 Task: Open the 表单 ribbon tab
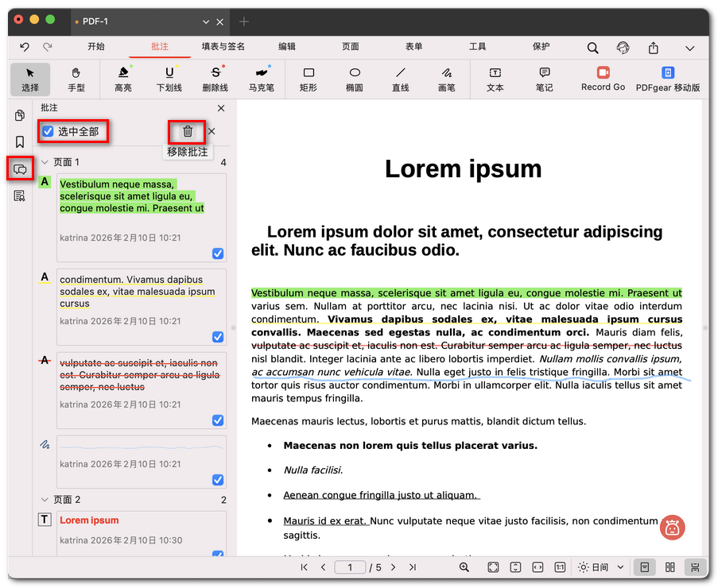[x=414, y=46]
